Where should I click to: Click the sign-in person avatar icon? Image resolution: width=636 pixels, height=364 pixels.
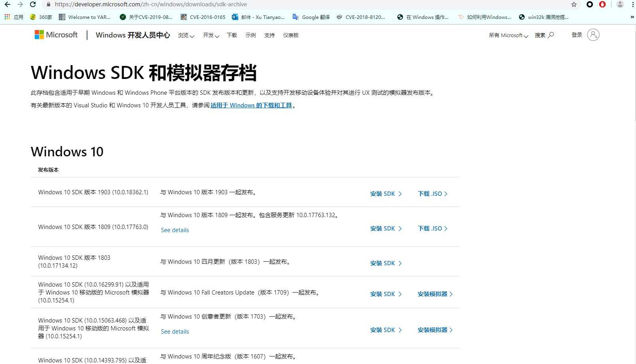[x=593, y=35]
